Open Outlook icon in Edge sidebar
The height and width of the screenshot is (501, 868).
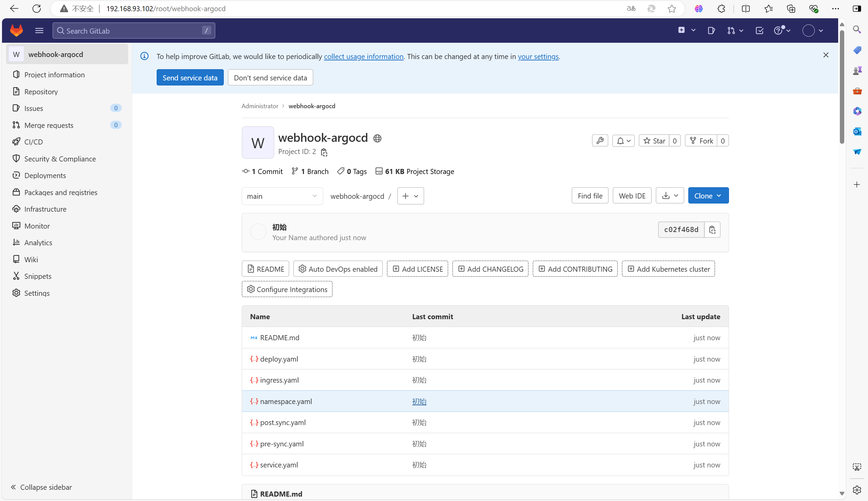point(857,132)
